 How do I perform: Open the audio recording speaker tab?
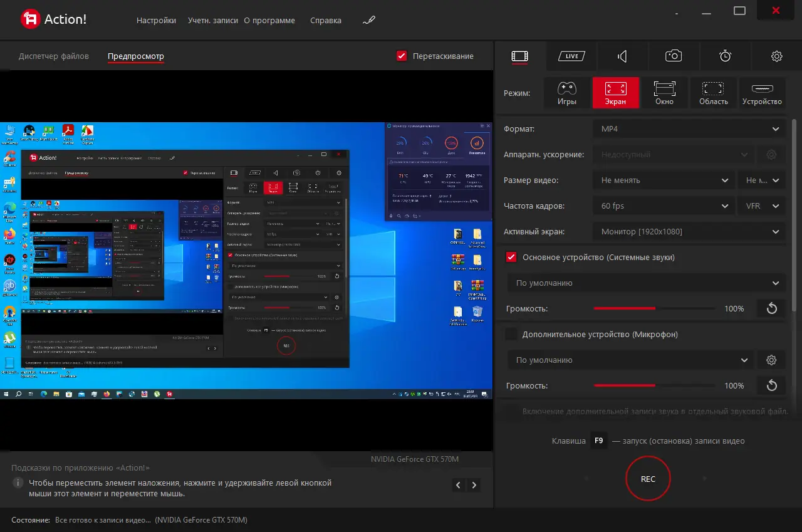pos(622,56)
